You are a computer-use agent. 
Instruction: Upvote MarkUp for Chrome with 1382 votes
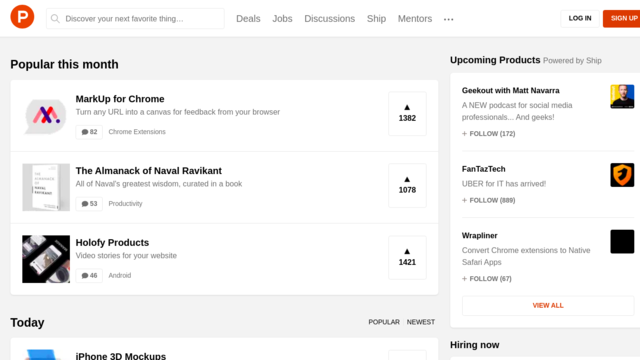pos(407,113)
